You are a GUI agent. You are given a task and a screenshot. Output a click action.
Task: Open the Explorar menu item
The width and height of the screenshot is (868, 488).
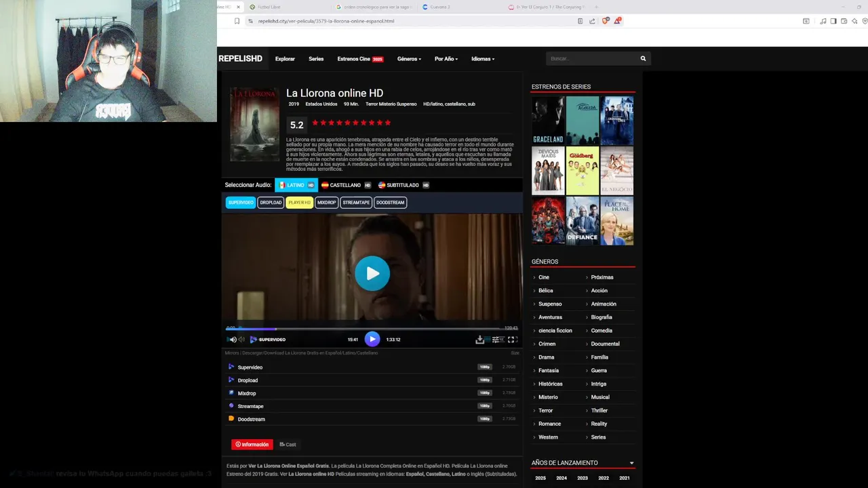click(x=285, y=59)
